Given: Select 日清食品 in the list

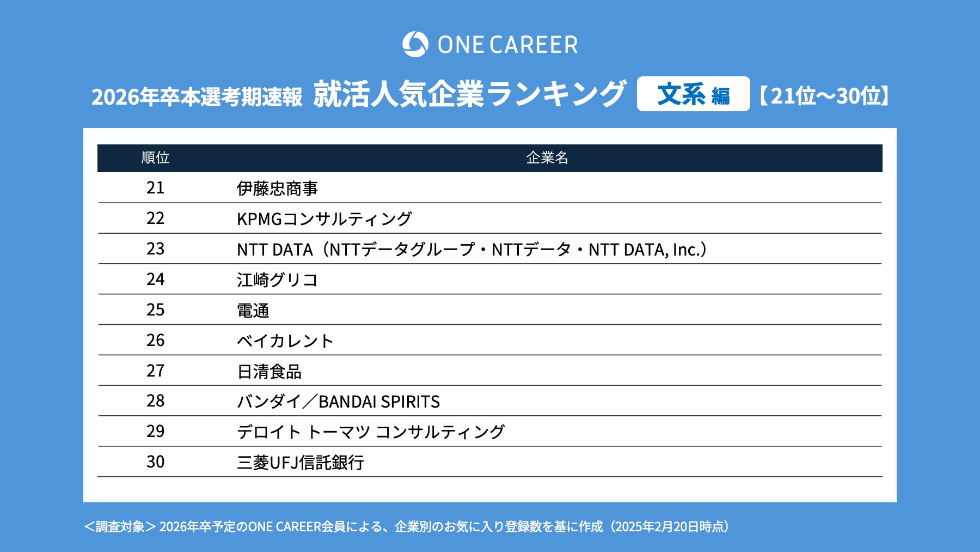Looking at the screenshot, I should (269, 371).
